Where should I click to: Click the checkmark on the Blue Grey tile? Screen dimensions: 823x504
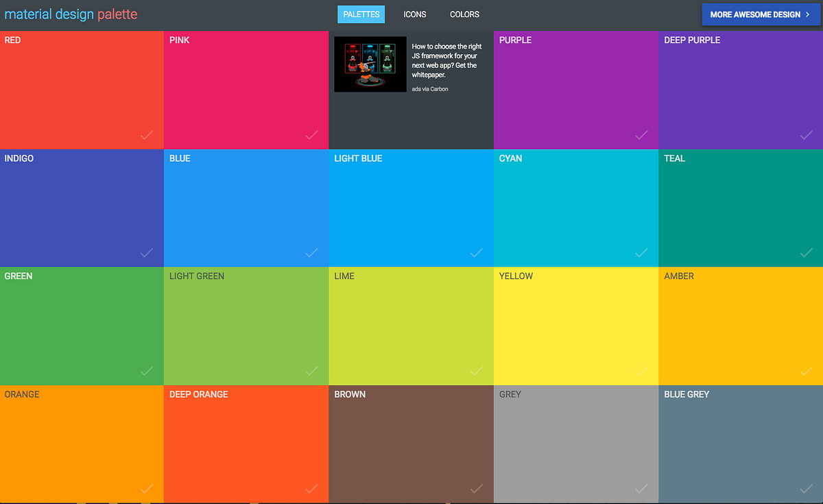pos(805,489)
